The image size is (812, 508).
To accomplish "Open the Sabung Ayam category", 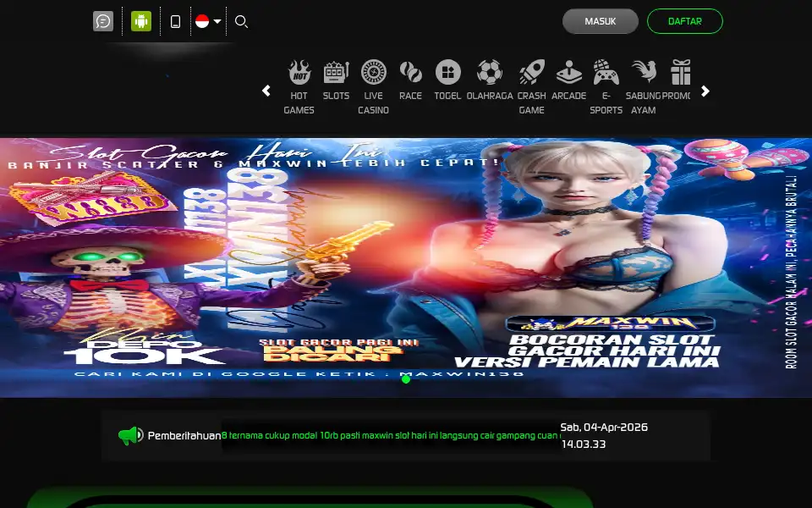I will [x=643, y=87].
